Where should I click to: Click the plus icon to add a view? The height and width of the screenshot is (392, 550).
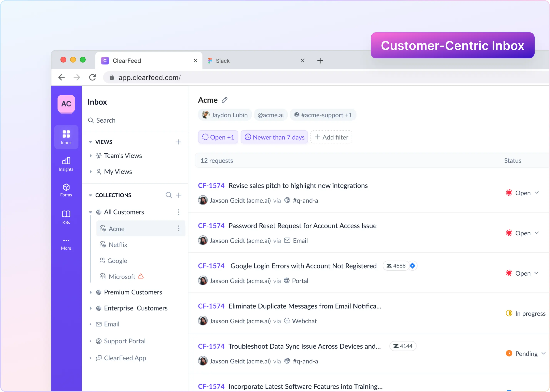pos(178,142)
